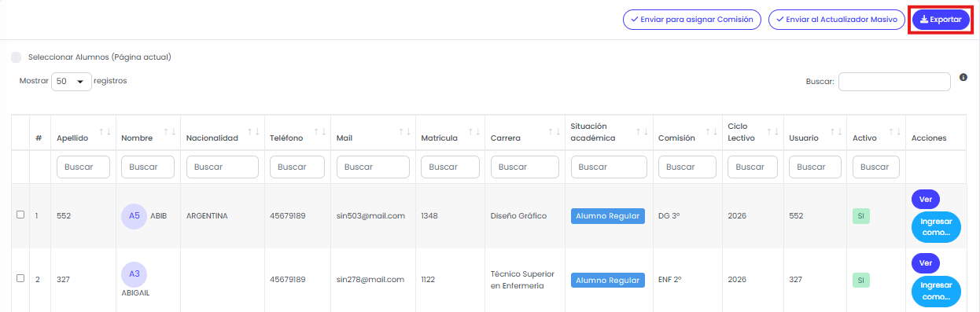Focus the Nombre column filter field
Image resolution: width=980 pixels, height=312 pixels.
pos(148,167)
